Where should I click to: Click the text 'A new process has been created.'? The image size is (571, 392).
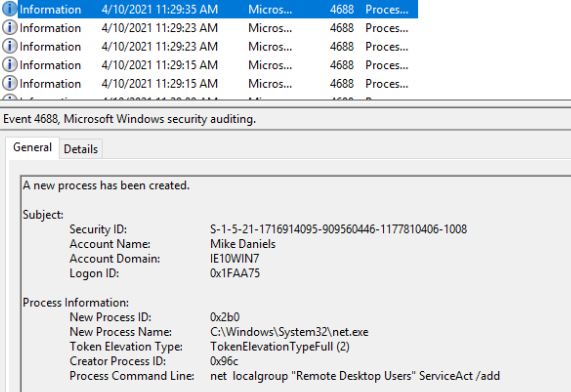106,185
